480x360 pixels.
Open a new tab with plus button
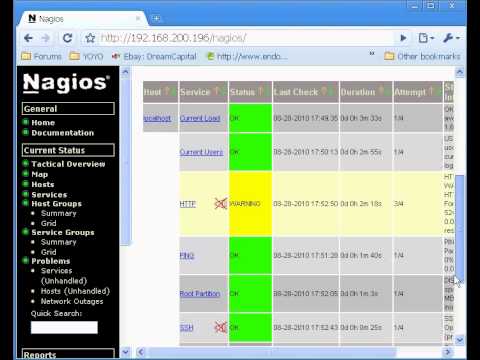coord(156,18)
